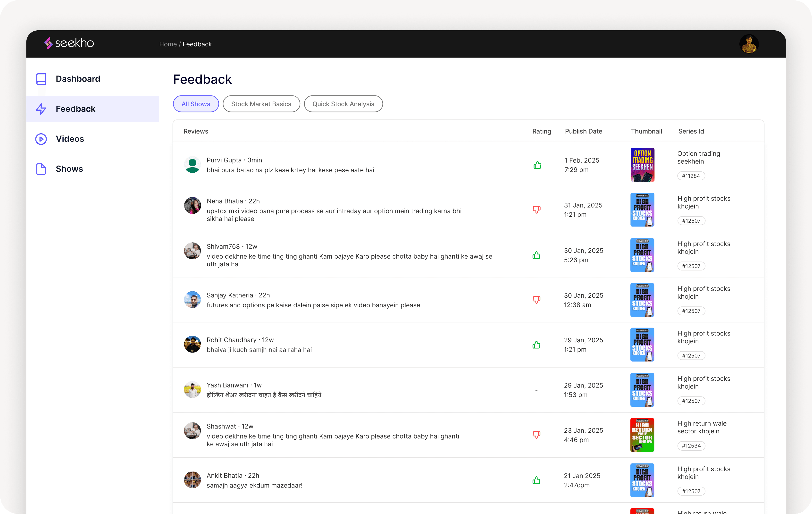Switch to Quick Stock Analysis filter

(x=343, y=104)
